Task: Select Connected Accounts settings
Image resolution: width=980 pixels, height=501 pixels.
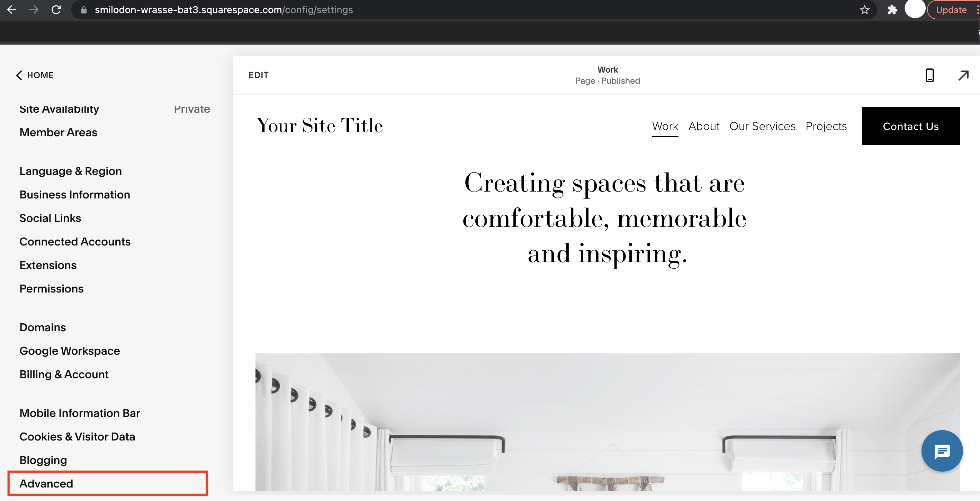Action: tap(75, 242)
